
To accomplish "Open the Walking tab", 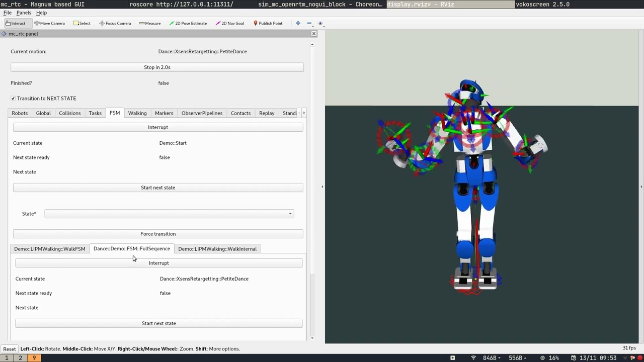I will click(x=137, y=113).
